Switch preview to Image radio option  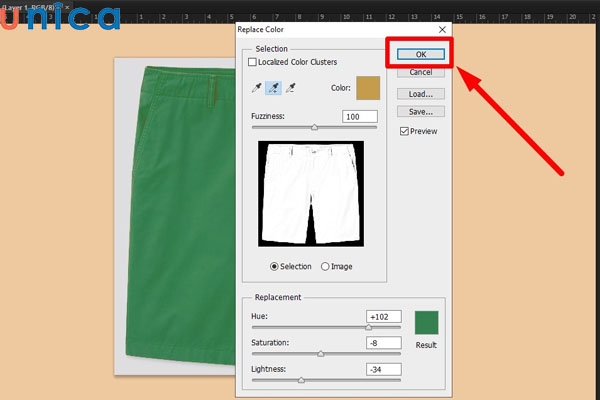(x=325, y=266)
